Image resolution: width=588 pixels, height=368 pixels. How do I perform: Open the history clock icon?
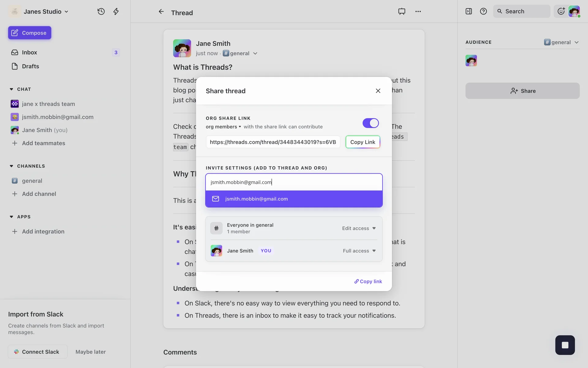(x=101, y=11)
